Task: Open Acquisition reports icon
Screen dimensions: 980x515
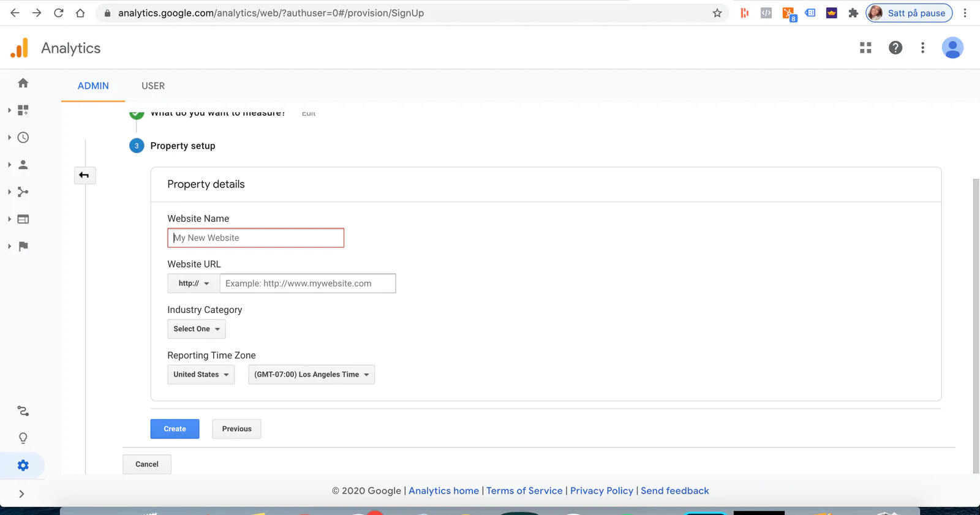Action: coord(23,192)
